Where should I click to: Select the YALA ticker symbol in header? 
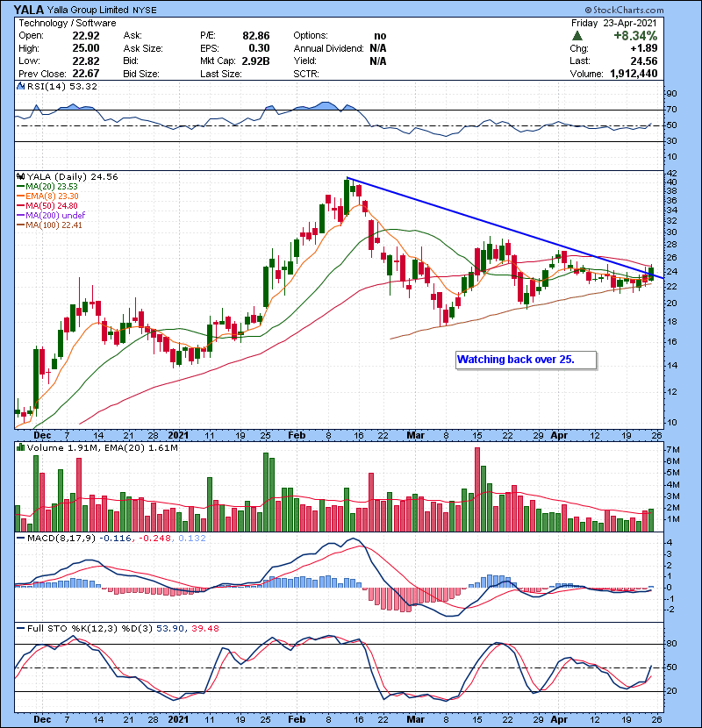click(28, 10)
